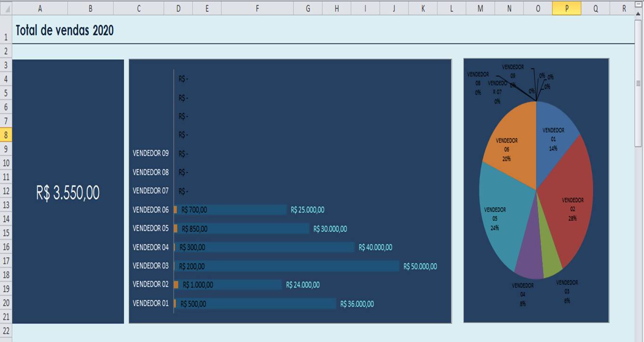Click the R$ 1.000,00 data label
644x342 pixels.
(198, 285)
